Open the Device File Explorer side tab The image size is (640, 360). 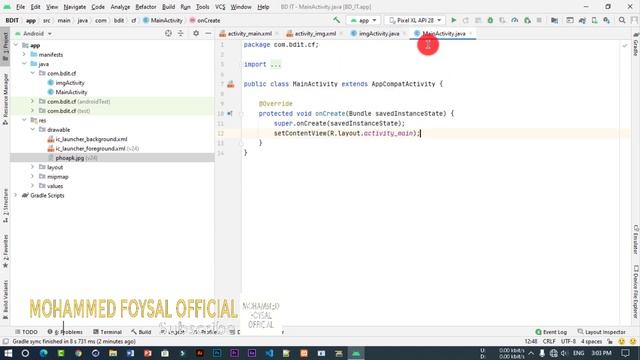636,292
